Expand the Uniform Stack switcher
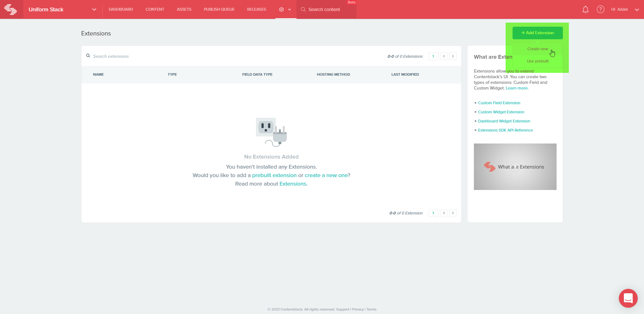The height and width of the screenshot is (314, 644). (x=94, y=9)
